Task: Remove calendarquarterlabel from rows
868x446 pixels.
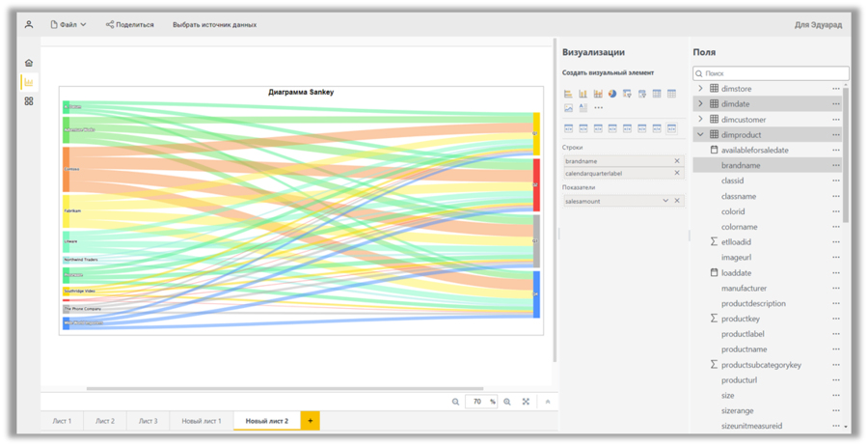Action: click(677, 174)
